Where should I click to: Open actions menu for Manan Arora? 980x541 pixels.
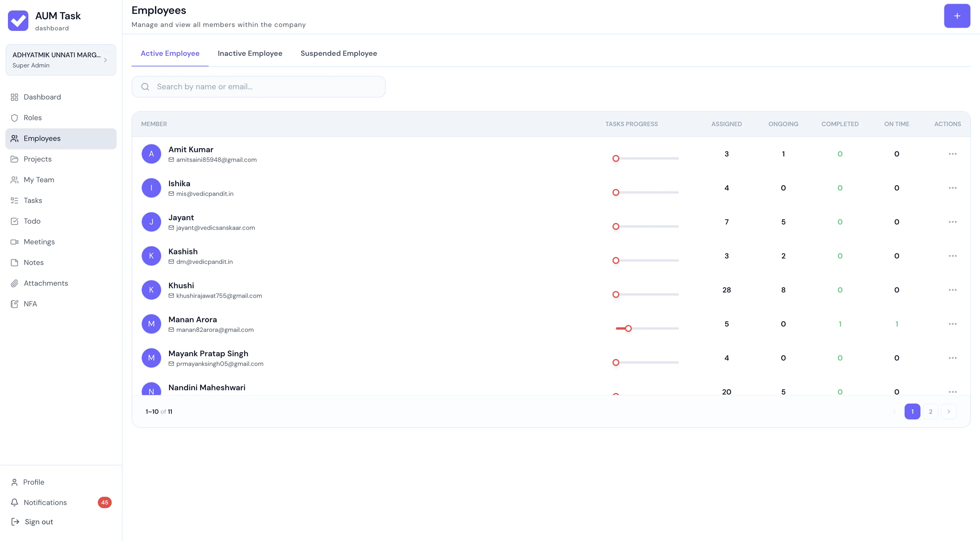pos(952,324)
